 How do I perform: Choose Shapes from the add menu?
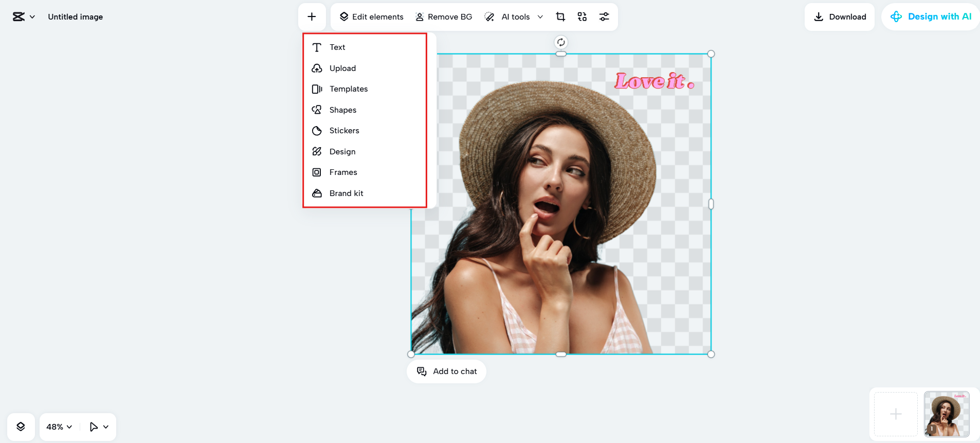click(342, 110)
